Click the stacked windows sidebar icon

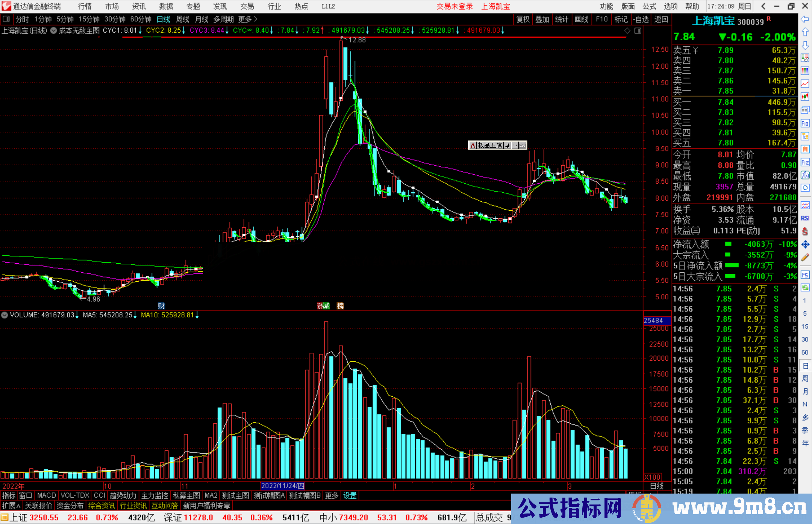805,110
